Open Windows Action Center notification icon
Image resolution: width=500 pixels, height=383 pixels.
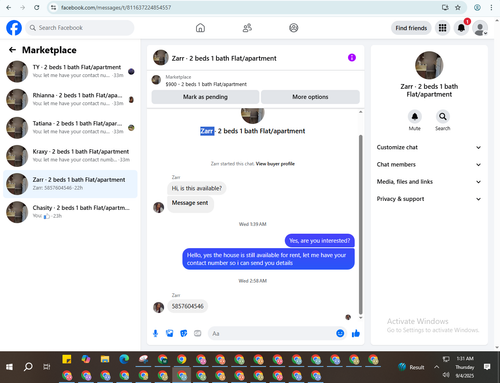487,367
